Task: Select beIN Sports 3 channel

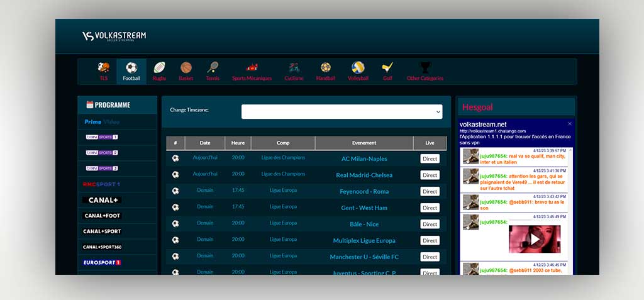Action: point(102,168)
